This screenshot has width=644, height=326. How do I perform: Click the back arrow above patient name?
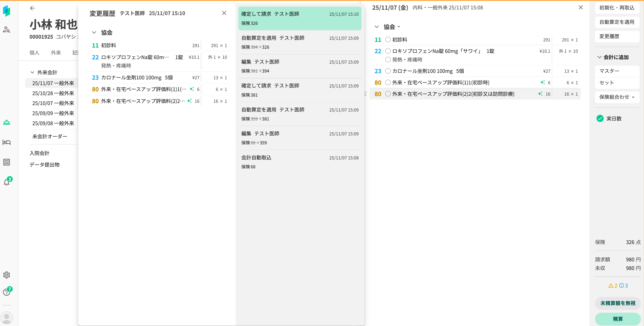click(x=32, y=8)
